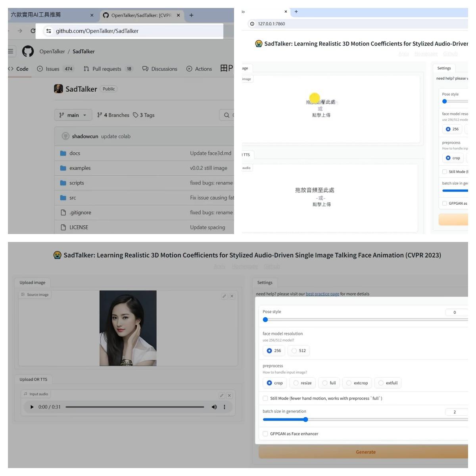Click the info icon before 127.0.0.1:7860
This screenshot has height=476, width=476.
click(252, 24)
